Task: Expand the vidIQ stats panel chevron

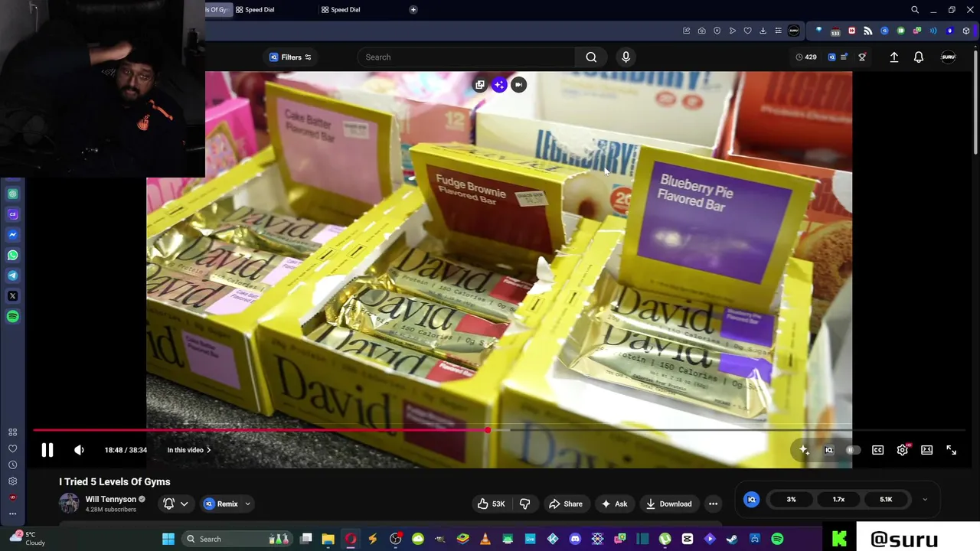Action: tap(925, 499)
